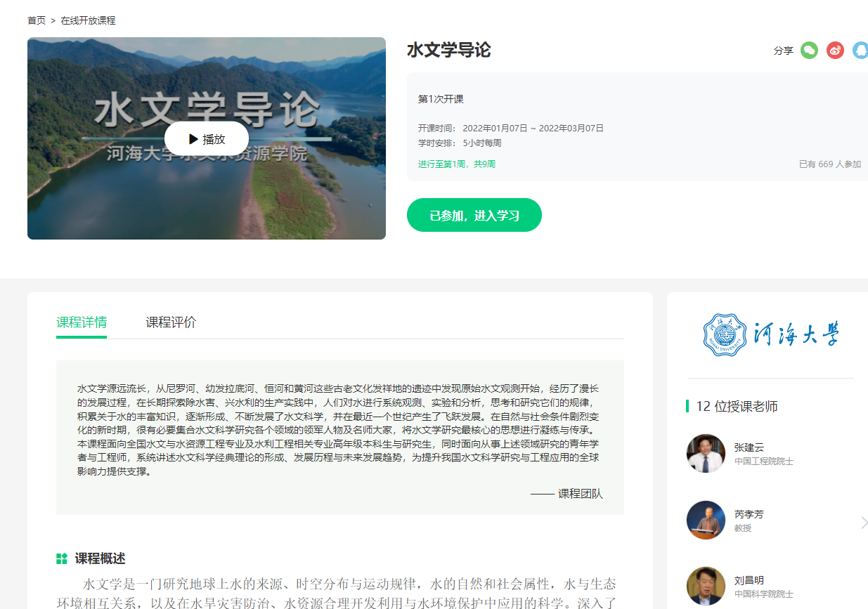Play the 水文学导论 intro video

point(207,139)
